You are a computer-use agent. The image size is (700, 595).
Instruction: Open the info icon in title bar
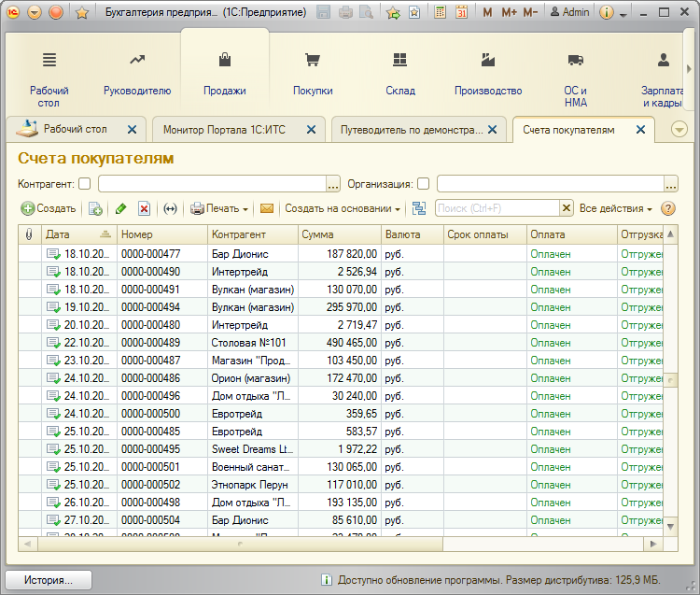click(x=607, y=12)
